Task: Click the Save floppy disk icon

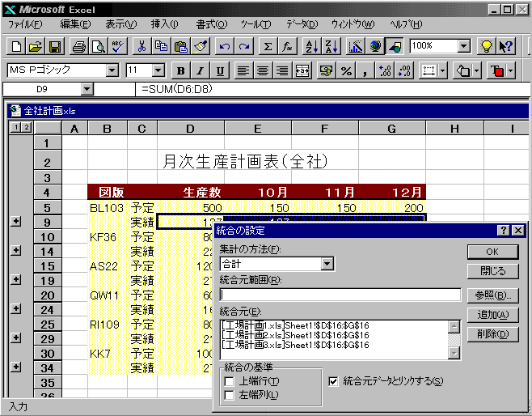Action: (x=55, y=47)
